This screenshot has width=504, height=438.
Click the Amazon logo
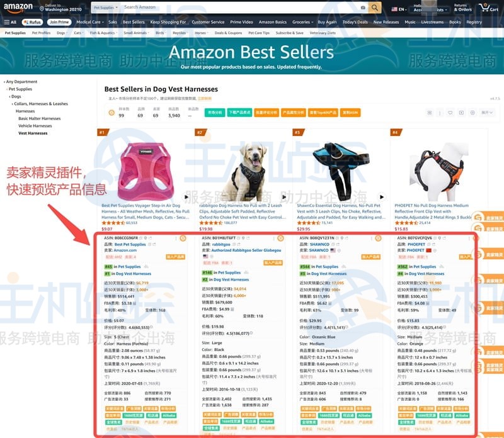[18, 8]
